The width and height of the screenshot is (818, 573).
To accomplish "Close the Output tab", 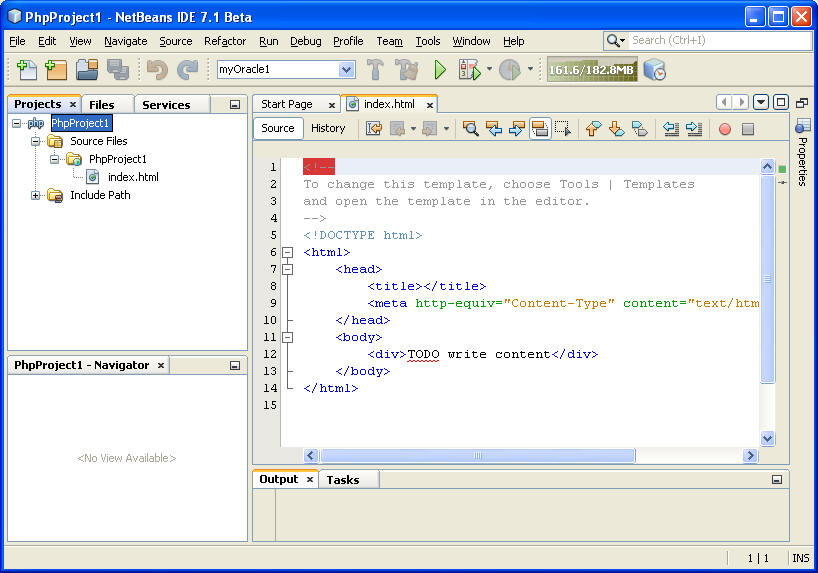I will click(310, 479).
